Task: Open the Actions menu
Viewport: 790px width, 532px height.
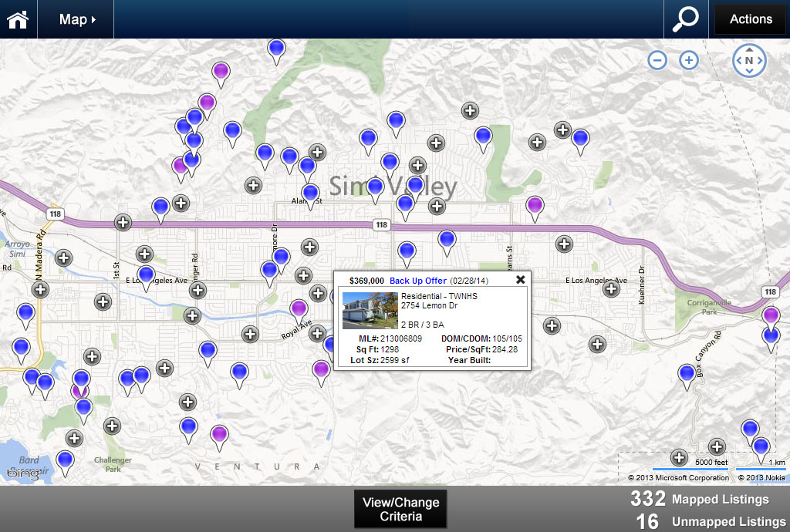Action: click(x=750, y=19)
